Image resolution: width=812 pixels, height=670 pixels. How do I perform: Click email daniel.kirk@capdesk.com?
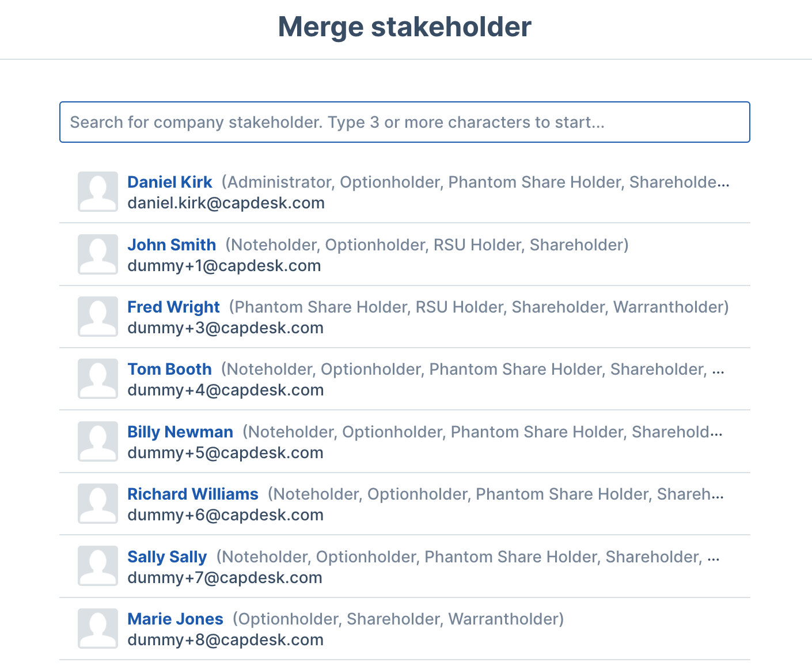[226, 203]
